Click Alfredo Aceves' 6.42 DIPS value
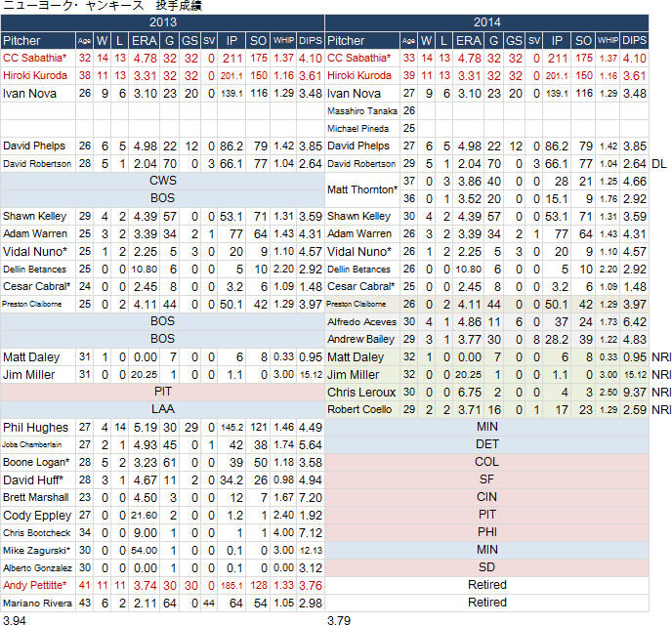 click(x=634, y=321)
